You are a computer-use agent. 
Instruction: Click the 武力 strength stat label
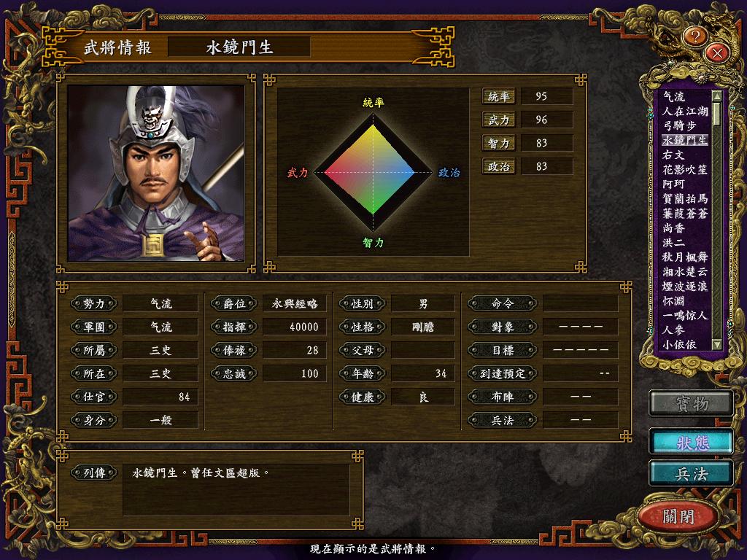499,120
